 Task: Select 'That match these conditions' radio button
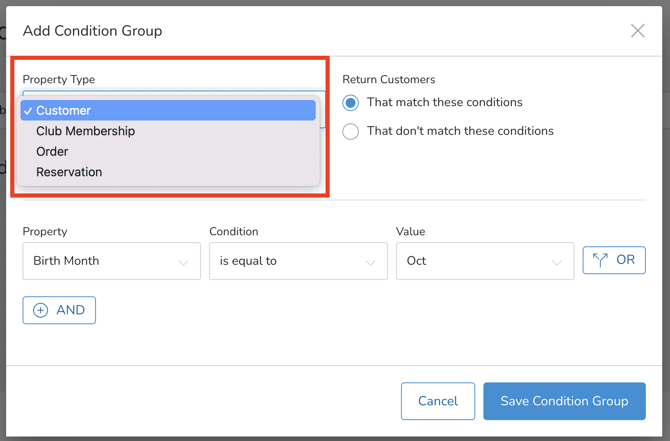(x=351, y=103)
